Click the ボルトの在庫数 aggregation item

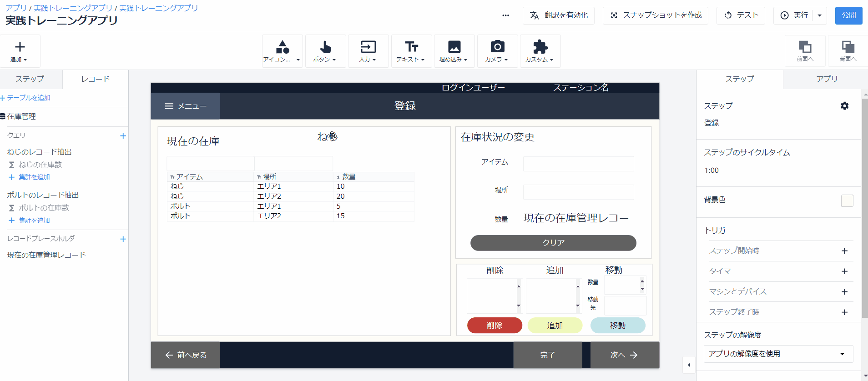point(44,208)
